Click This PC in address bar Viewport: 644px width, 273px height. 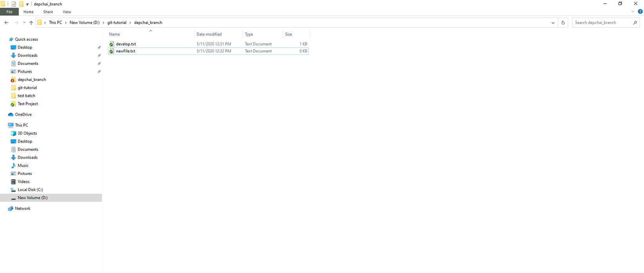(x=55, y=23)
